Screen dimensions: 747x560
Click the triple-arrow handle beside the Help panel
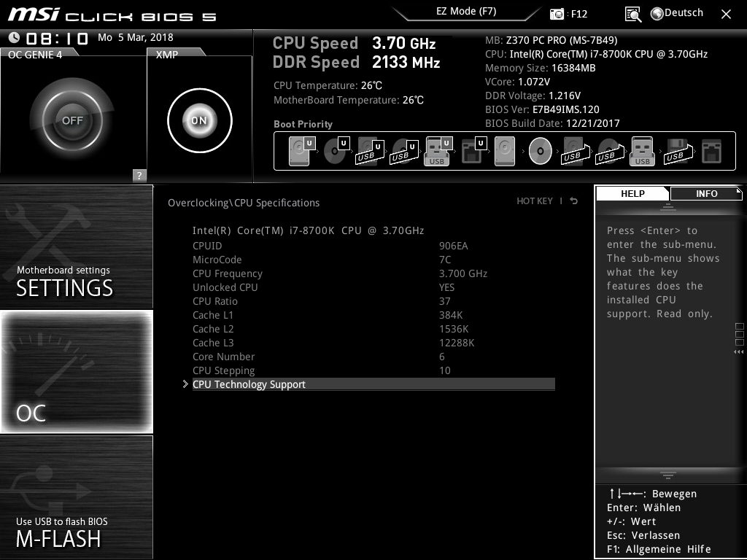coord(738,352)
